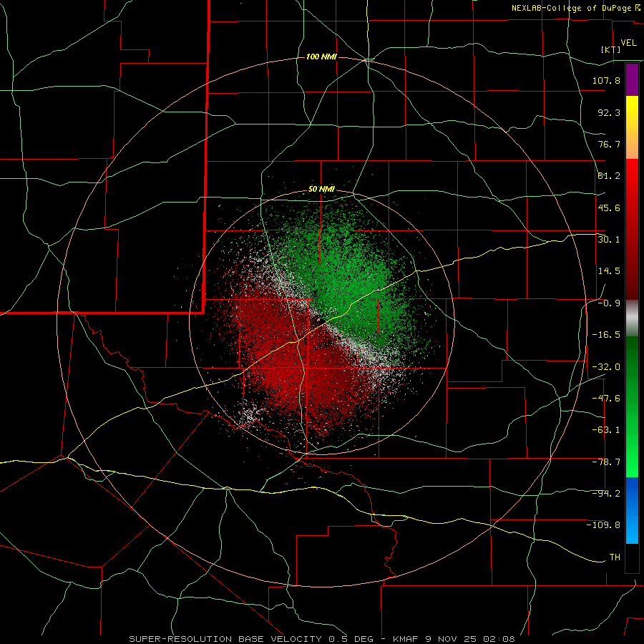Click the -16.5 velocity scale label

click(606, 335)
